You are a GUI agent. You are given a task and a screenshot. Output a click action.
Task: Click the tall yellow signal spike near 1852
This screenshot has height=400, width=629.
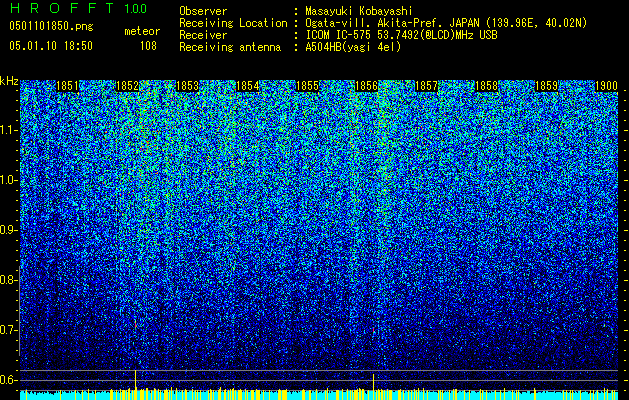coord(136,380)
